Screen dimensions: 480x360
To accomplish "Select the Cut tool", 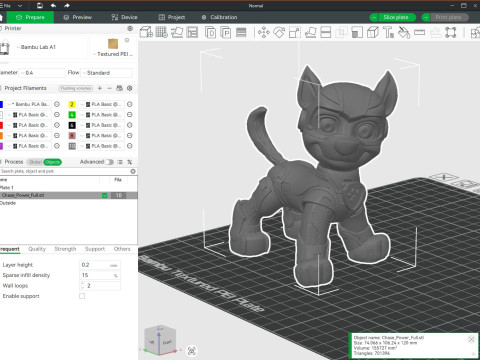I will coord(326,32).
